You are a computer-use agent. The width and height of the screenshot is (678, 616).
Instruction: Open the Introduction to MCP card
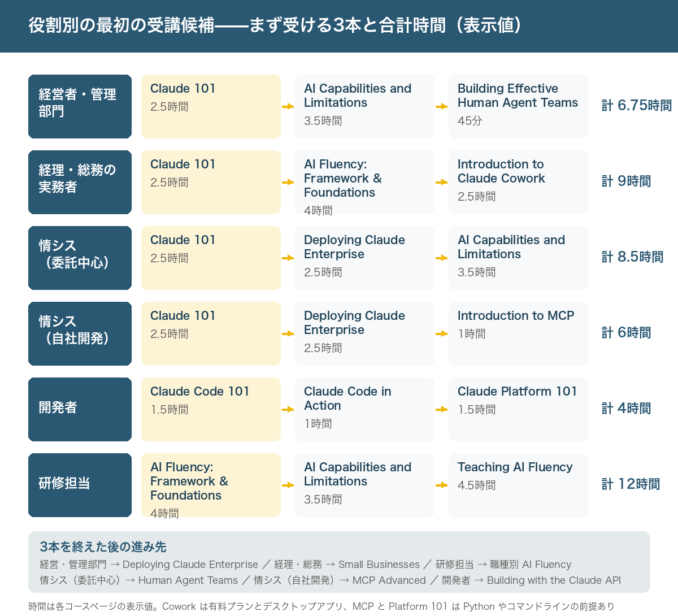click(518, 333)
